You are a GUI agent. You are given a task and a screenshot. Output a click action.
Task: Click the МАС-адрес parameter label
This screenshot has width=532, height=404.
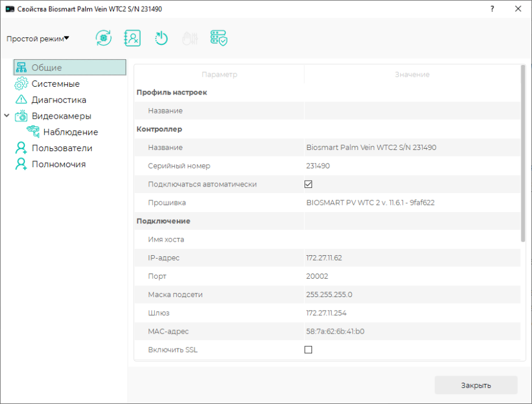[x=168, y=331]
